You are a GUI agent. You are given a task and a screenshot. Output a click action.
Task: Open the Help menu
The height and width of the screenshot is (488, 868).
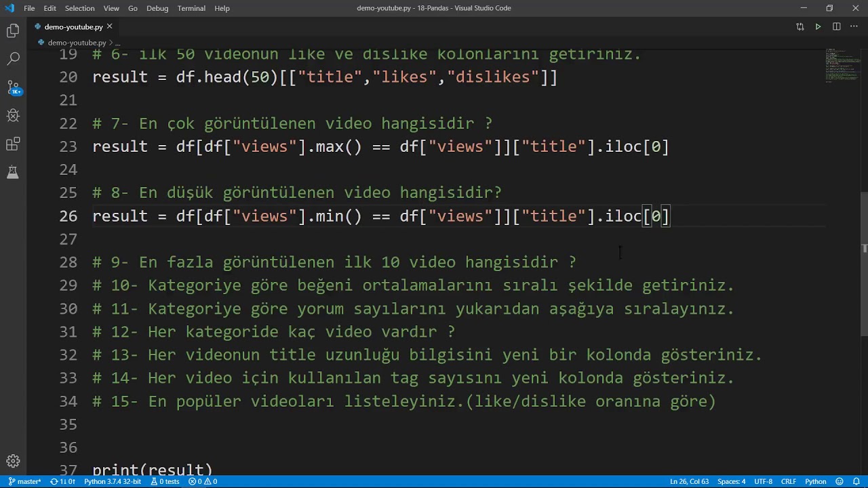(222, 8)
